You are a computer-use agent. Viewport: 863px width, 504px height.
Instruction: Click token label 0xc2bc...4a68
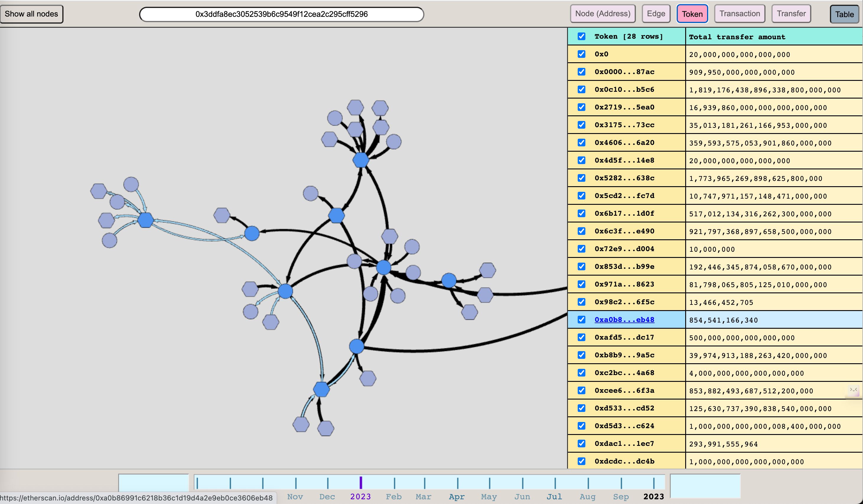tap(624, 373)
